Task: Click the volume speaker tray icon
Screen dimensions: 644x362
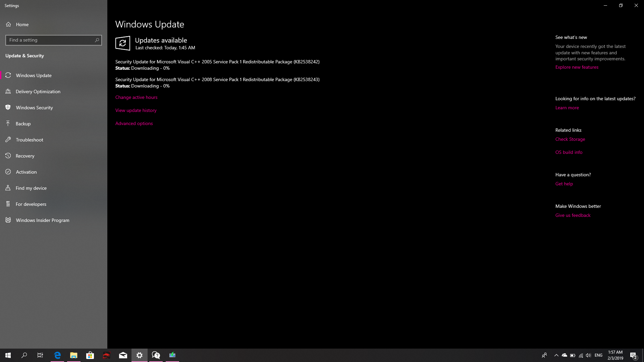Action: (x=588, y=355)
